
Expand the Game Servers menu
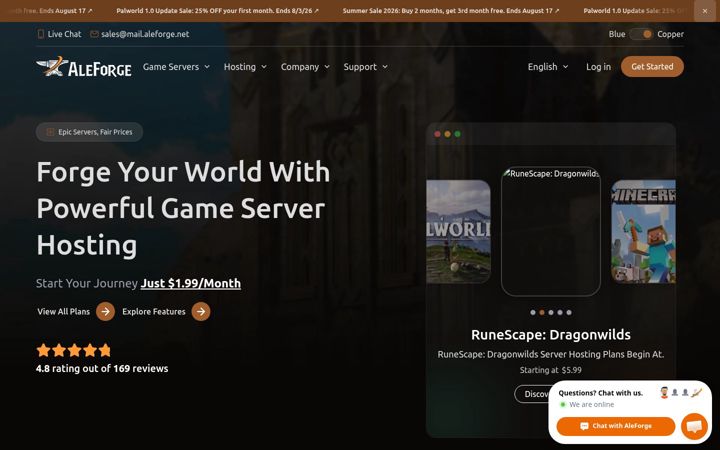(176, 67)
